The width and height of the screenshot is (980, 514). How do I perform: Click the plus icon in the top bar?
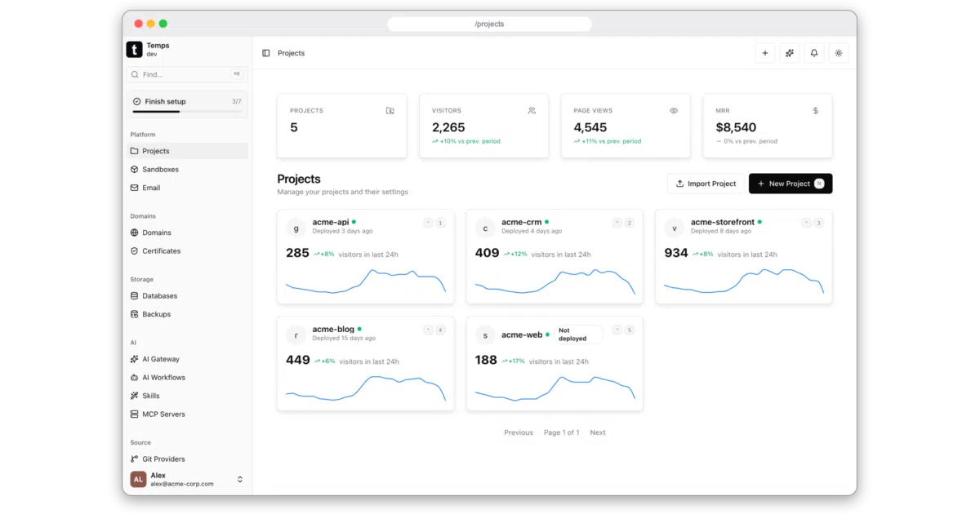click(x=765, y=53)
